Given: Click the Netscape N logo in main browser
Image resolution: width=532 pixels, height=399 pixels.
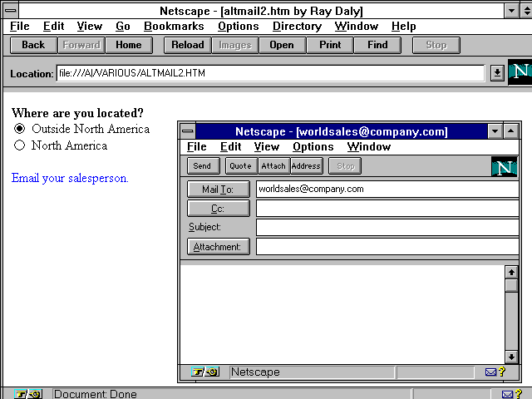Looking at the screenshot, I should coord(520,72).
